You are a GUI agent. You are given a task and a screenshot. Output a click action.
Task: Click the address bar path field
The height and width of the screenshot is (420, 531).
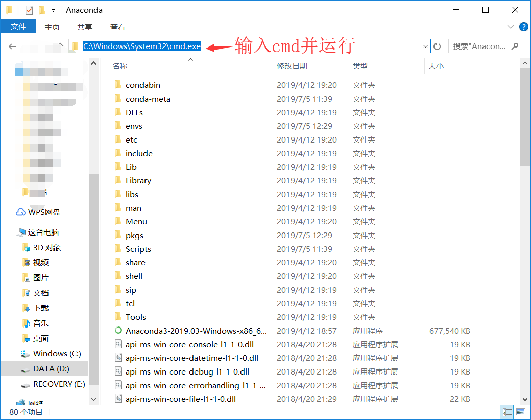point(250,46)
